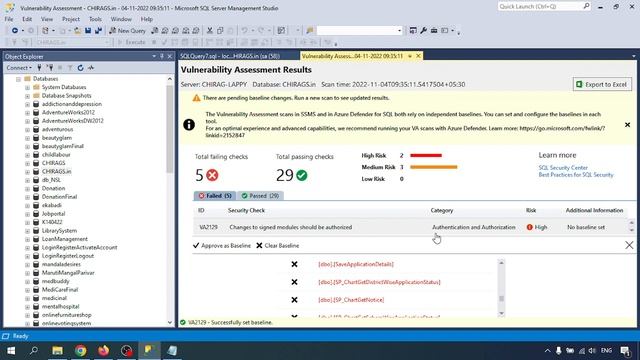Select [dbo].[SP_ChartGetNotice] result entry
The width and height of the screenshot is (640, 360).
coord(351,300)
